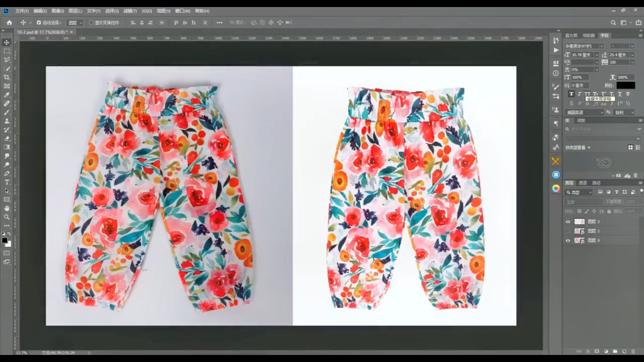Click the Home icon in options bar
The height and width of the screenshot is (362, 644).
pos(9,23)
